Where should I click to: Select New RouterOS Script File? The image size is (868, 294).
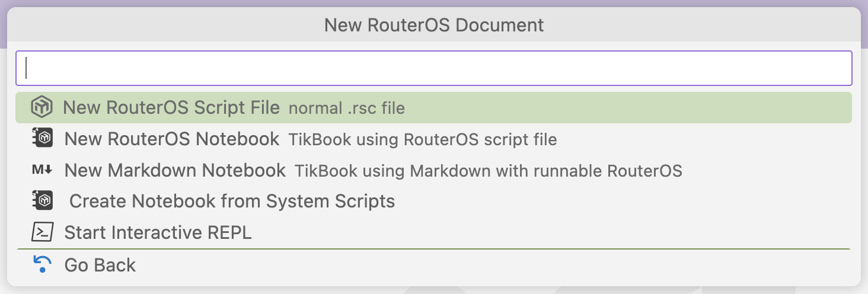(x=171, y=108)
